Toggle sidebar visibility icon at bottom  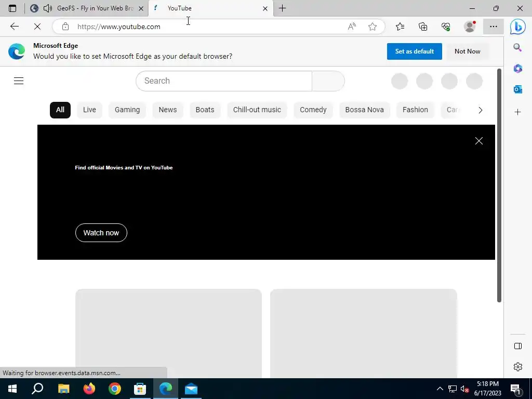click(518, 346)
